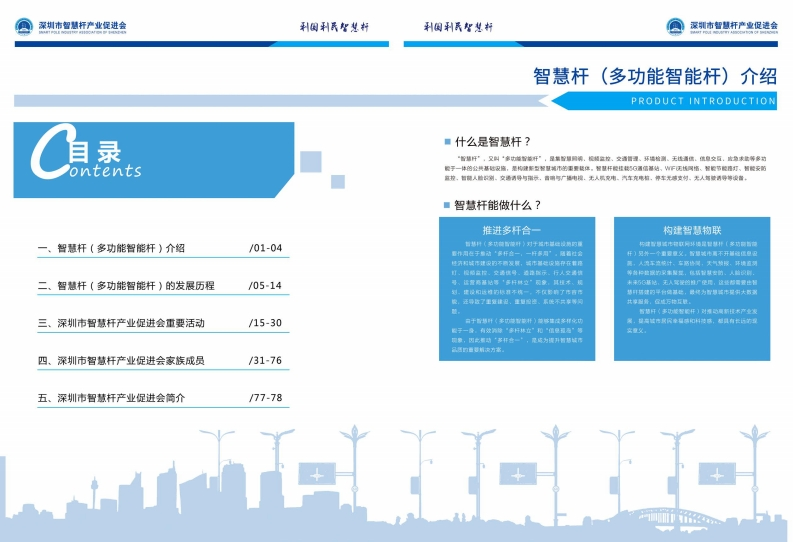
Task: Click page range /31-76
Action: [x=266, y=360]
